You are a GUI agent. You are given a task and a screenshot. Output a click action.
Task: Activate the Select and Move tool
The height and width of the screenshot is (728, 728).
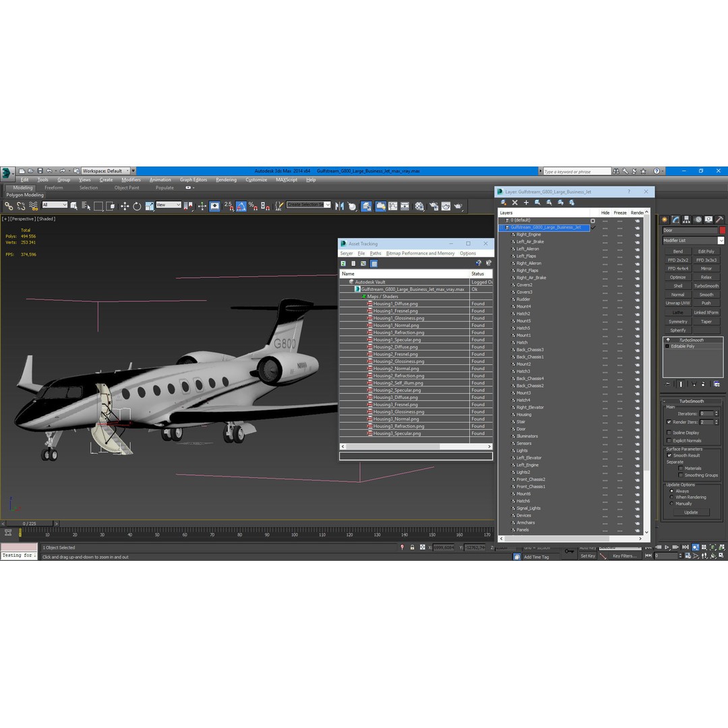pyautogui.click(x=125, y=206)
